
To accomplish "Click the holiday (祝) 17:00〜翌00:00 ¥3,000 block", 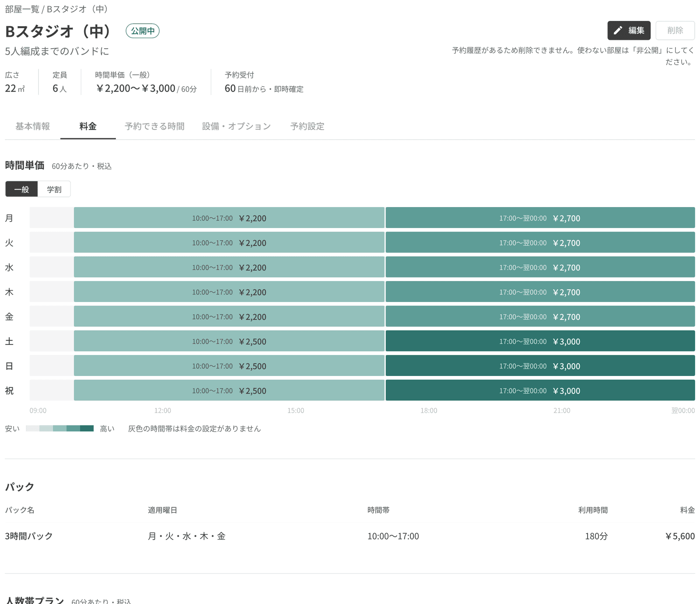I will coord(540,390).
